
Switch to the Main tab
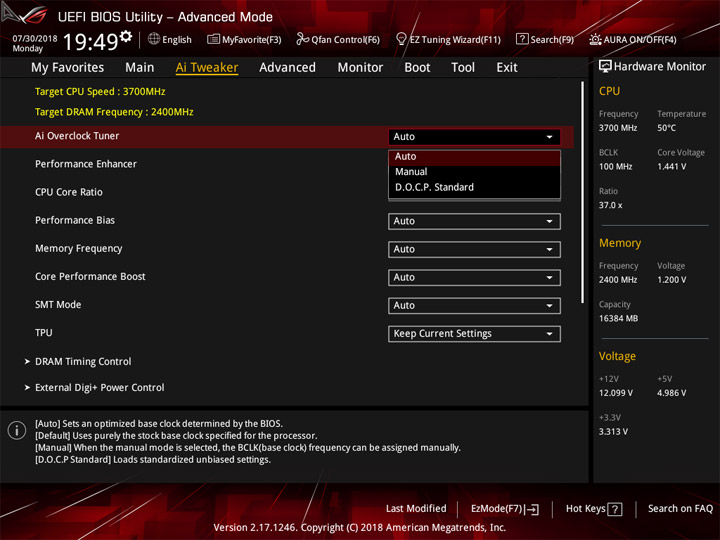[140, 68]
